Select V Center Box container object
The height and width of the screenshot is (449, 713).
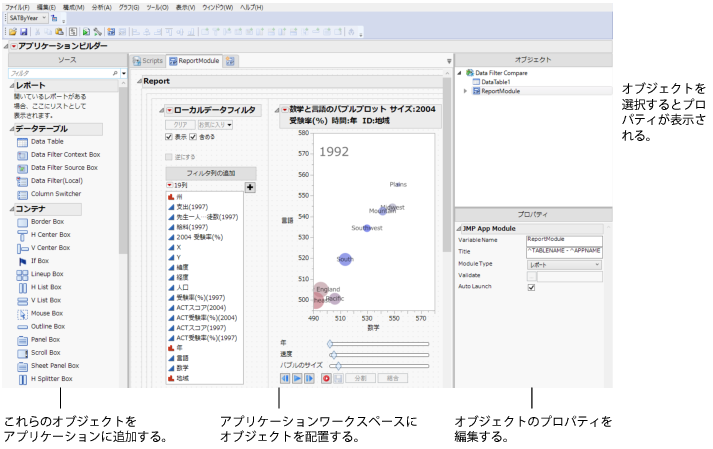[44, 248]
